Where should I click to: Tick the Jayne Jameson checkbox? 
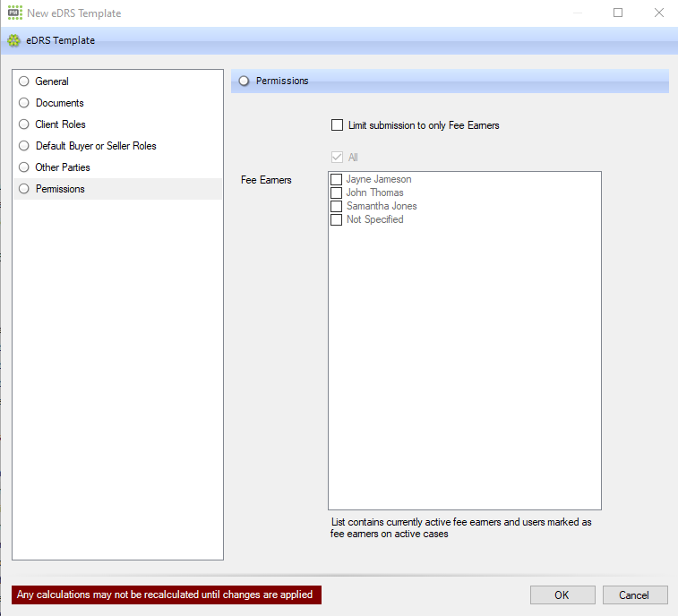tap(336, 179)
